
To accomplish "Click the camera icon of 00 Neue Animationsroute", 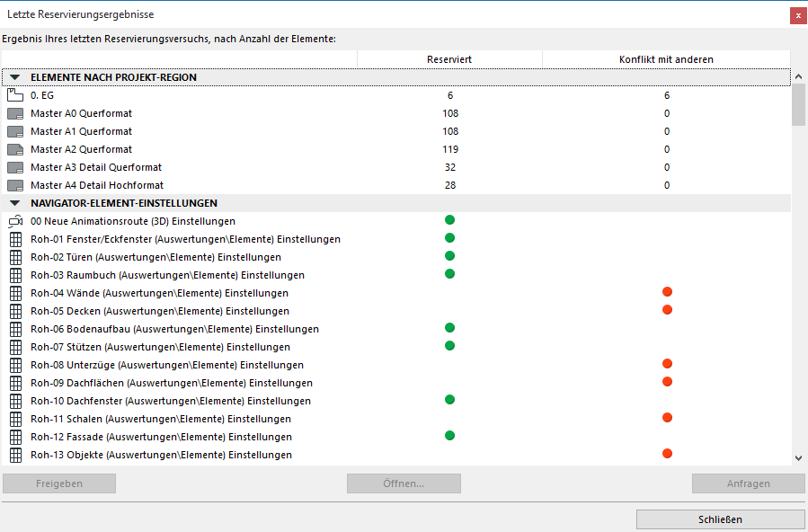I will tap(15, 221).
